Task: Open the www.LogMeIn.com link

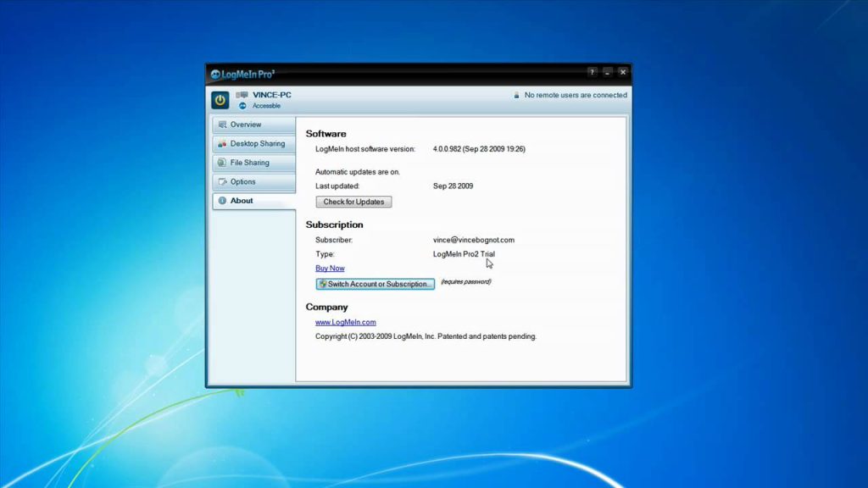Action: [345, 322]
